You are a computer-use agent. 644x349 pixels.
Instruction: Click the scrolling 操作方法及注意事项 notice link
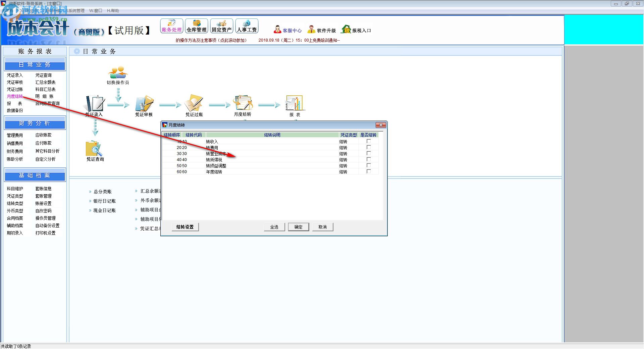click(x=211, y=40)
